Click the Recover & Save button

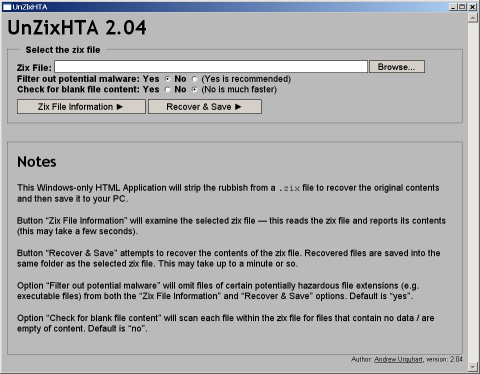coord(205,107)
